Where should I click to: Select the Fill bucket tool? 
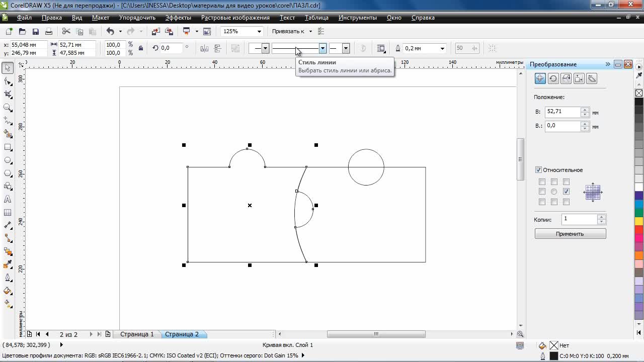pos(8,291)
